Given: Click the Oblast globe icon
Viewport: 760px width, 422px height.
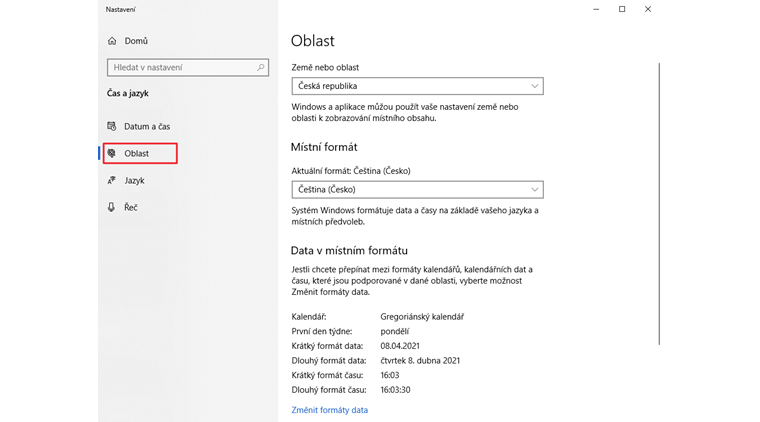Looking at the screenshot, I should (112, 154).
